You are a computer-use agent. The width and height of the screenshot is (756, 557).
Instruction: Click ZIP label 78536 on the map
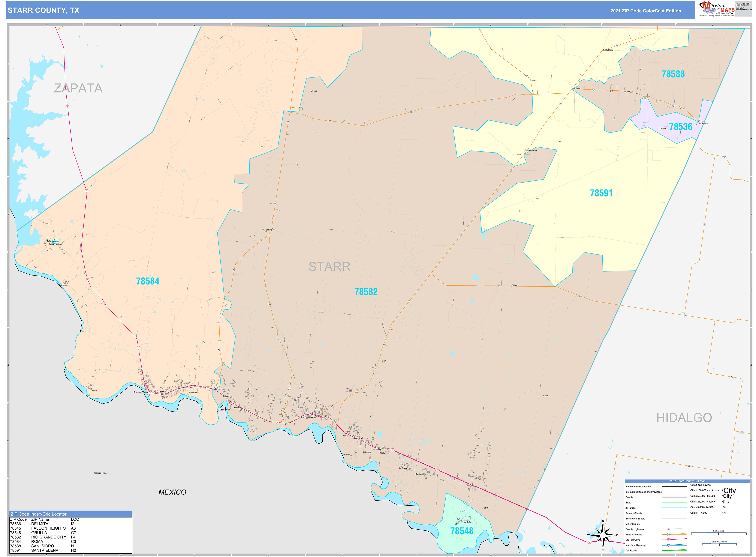point(680,127)
